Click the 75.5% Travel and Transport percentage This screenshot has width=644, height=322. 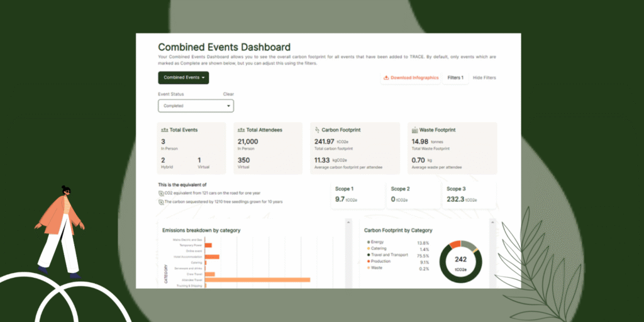(423, 256)
